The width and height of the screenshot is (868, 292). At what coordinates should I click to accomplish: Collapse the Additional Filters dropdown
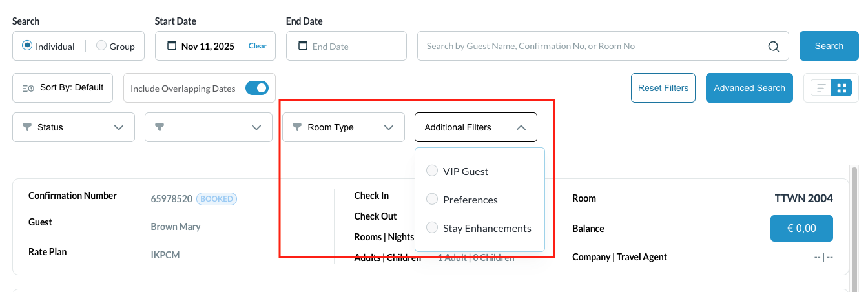point(521,128)
